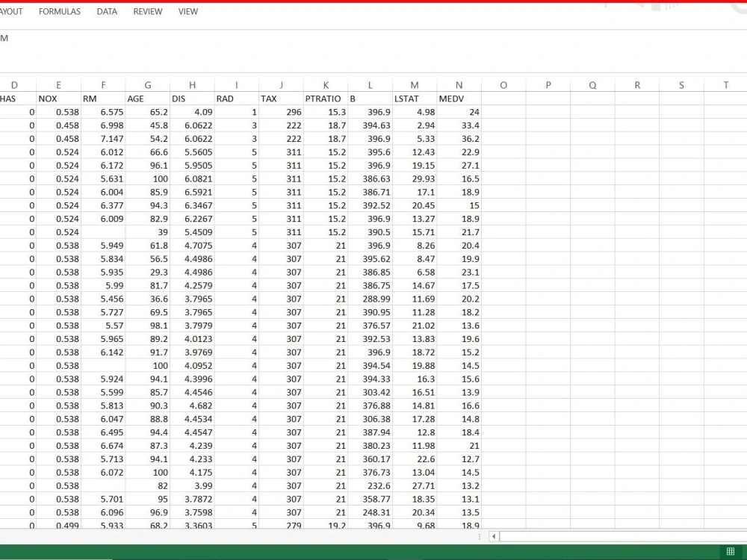Select the AGE cell containing 65.2

pyautogui.click(x=148, y=112)
